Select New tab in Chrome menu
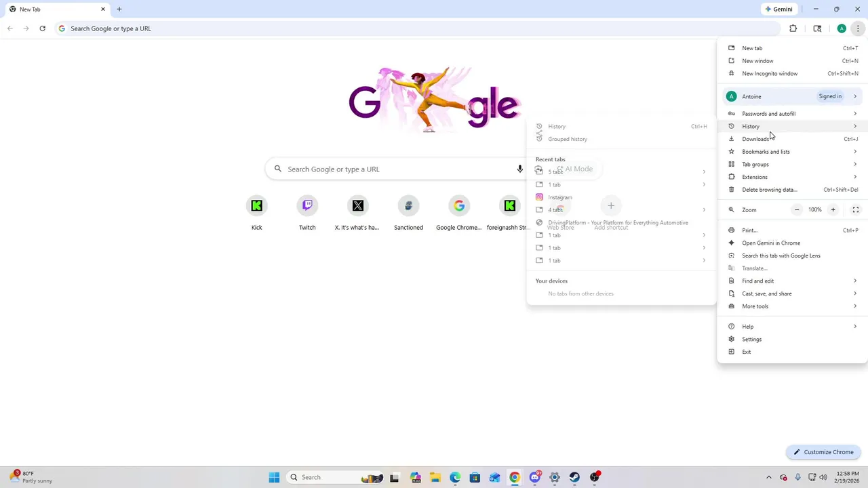This screenshot has height=488, width=868. (x=793, y=48)
